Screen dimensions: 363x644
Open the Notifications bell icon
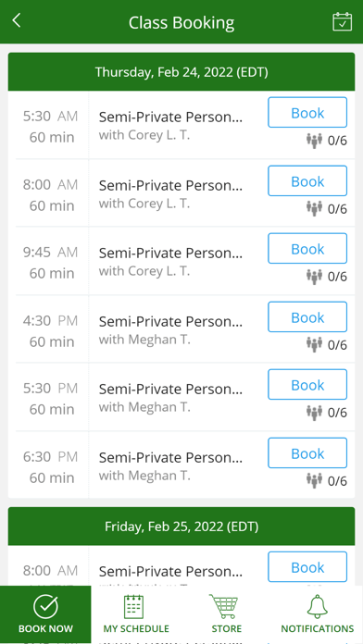(x=317, y=606)
